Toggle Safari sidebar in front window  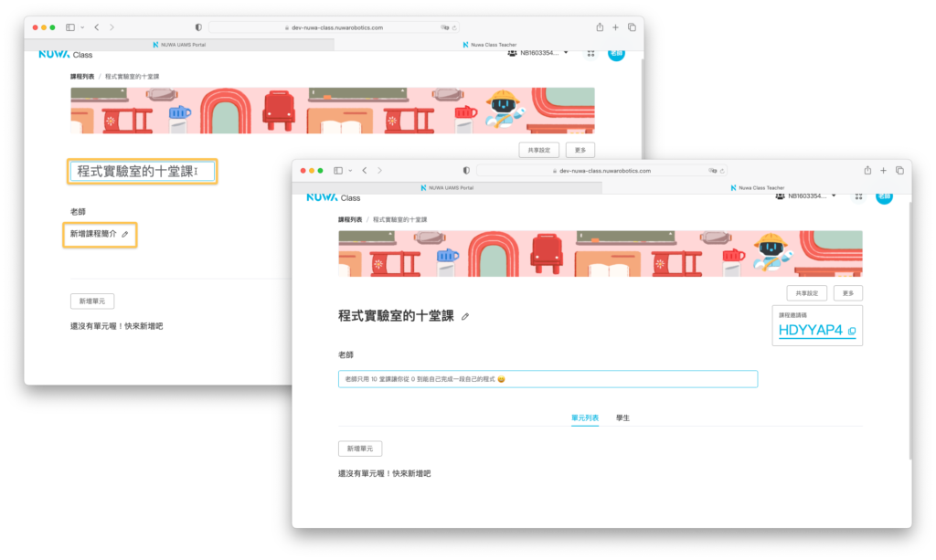pyautogui.click(x=338, y=171)
